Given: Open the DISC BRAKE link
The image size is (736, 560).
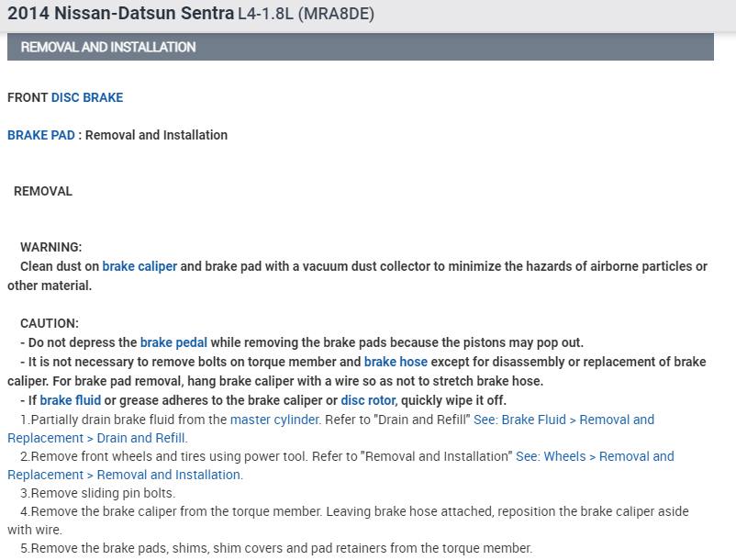Looking at the screenshot, I should pyautogui.click(x=87, y=97).
